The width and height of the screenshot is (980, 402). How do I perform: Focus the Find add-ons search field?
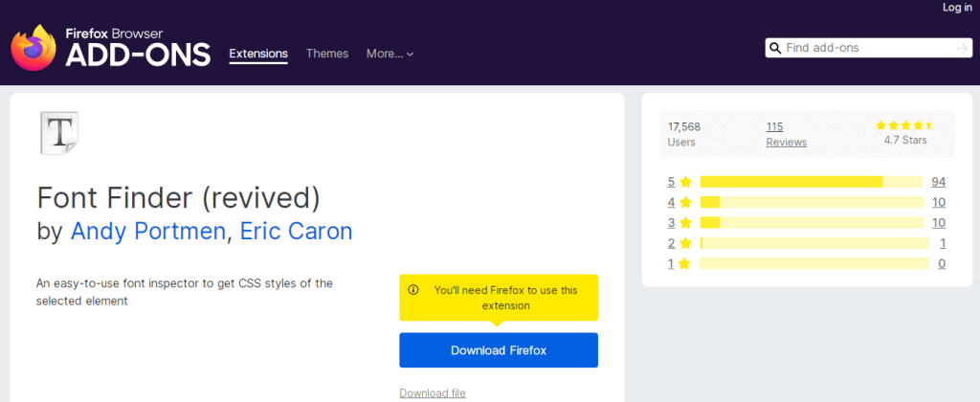[x=869, y=48]
